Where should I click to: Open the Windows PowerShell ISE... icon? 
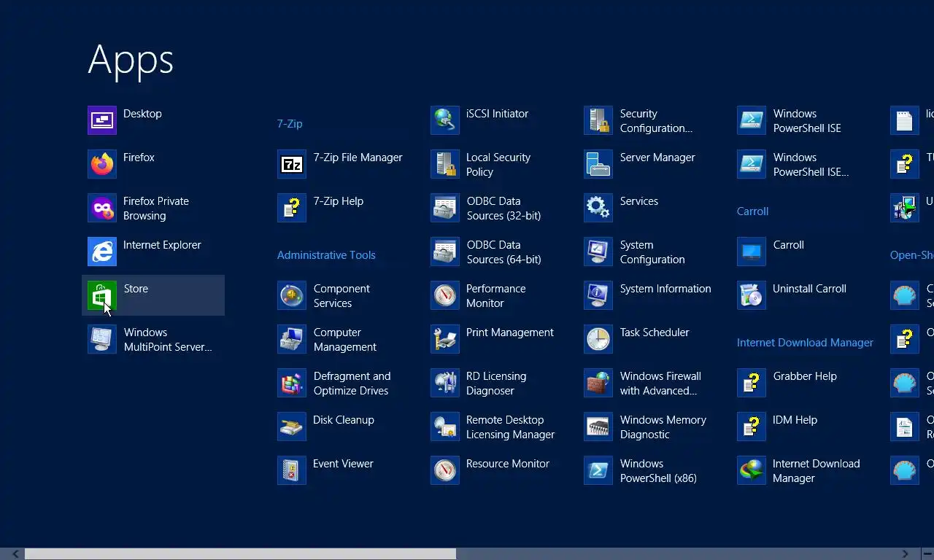point(752,164)
